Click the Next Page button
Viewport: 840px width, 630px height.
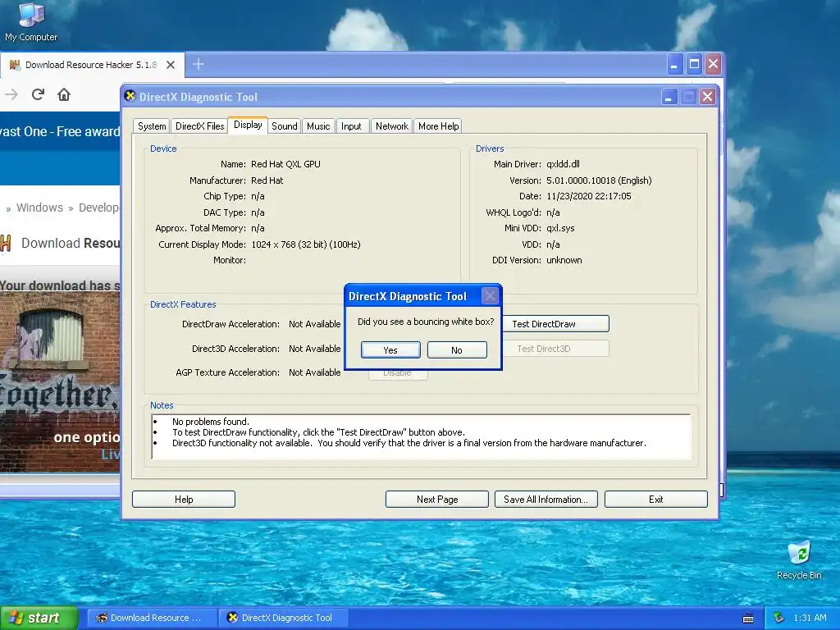(x=437, y=500)
